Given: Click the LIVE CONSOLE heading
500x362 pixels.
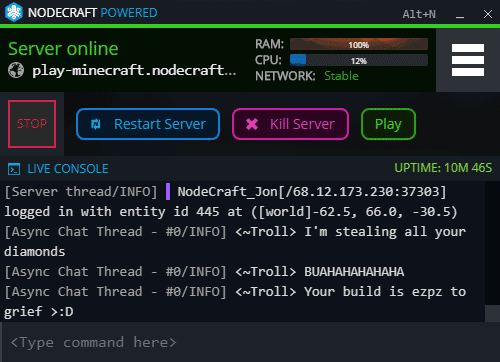Looking at the screenshot, I should point(68,169).
